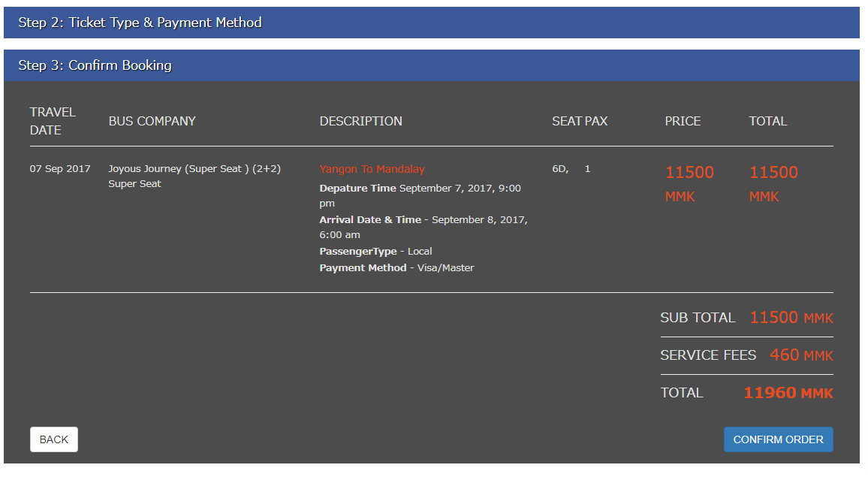Click the CONFIRM ORDER button
Image resolution: width=868 pixels, height=477 pixels.
[x=778, y=439]
